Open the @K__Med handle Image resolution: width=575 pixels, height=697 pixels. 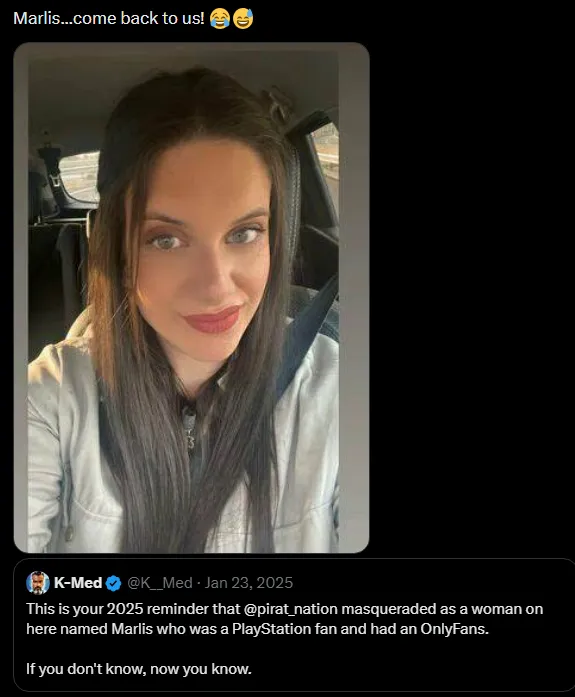tap(160, 583)
